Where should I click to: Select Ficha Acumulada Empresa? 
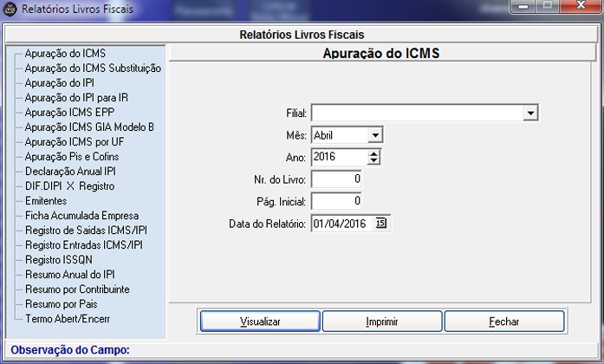coord(82,215)
